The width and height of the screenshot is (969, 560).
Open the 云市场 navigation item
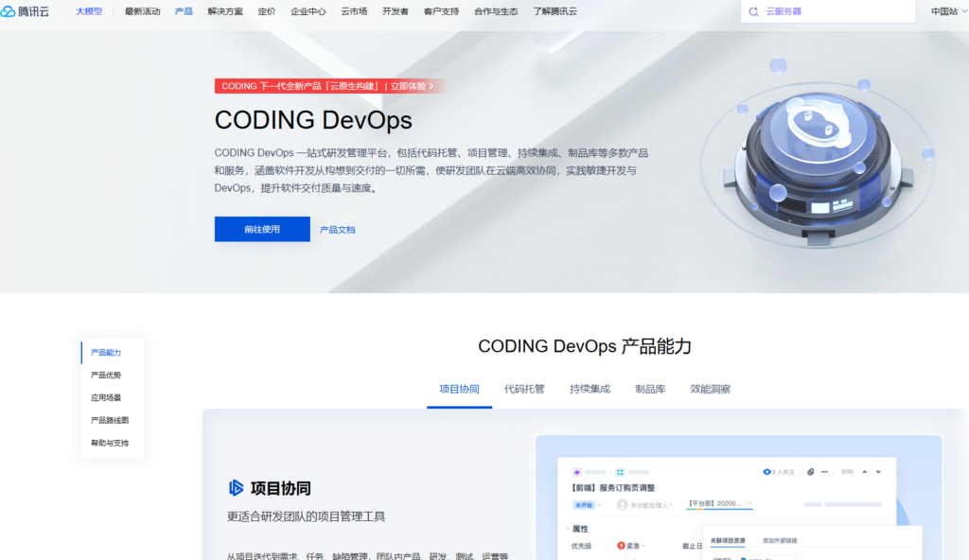pyautogui.click(x=354, y=11)
